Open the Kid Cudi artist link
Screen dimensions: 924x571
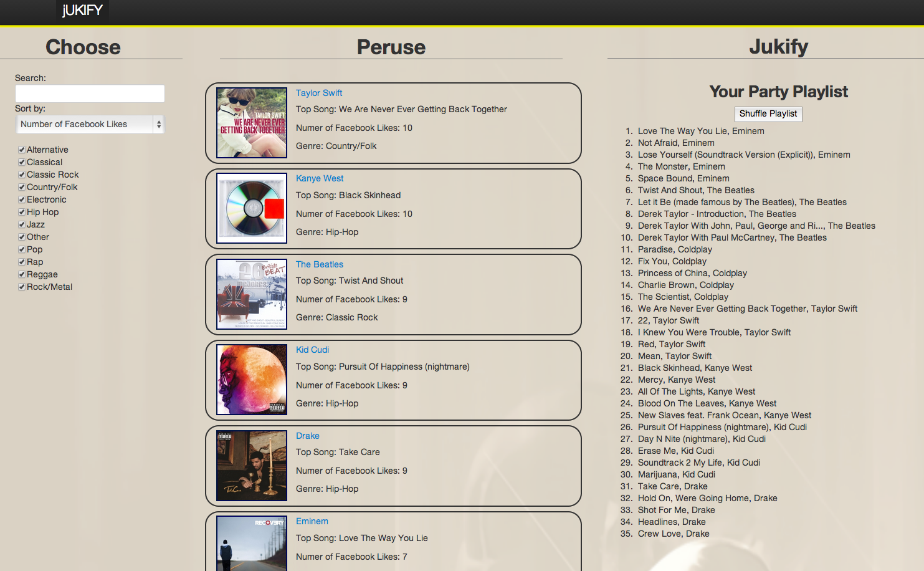312,350
